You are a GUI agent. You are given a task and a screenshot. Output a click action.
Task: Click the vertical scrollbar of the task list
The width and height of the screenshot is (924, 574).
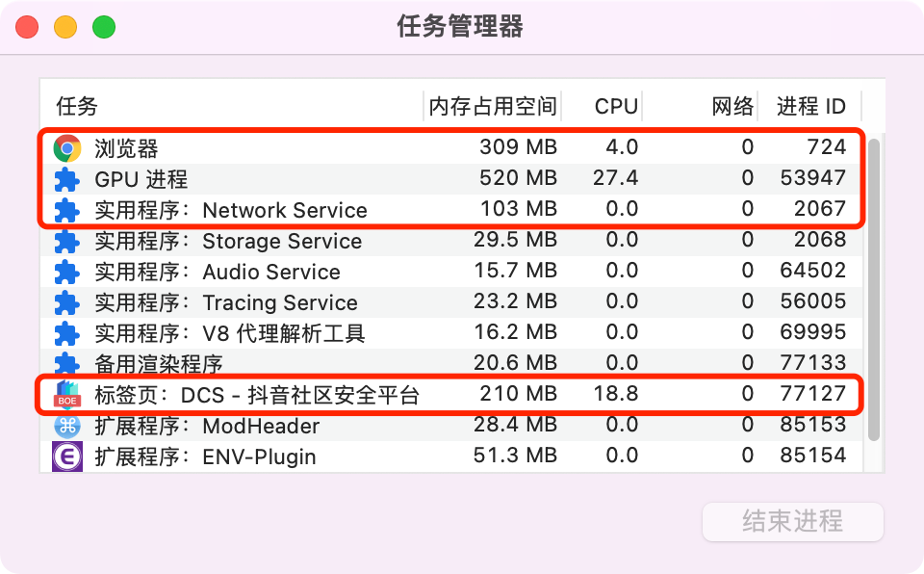[x=874, y=289]
